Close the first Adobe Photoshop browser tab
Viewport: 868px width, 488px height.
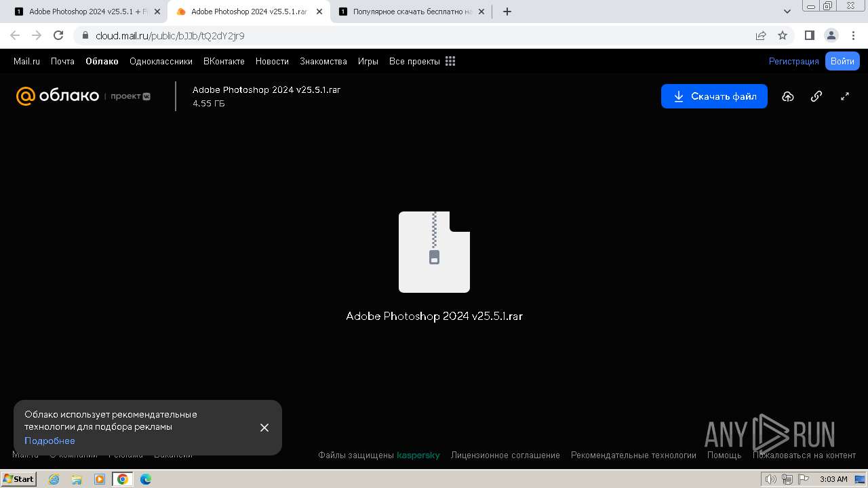pos(157,12)
